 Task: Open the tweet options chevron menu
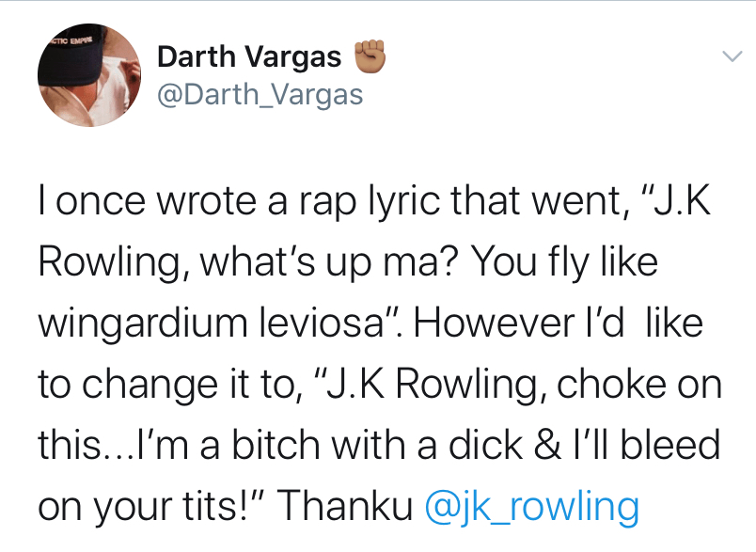732,57
